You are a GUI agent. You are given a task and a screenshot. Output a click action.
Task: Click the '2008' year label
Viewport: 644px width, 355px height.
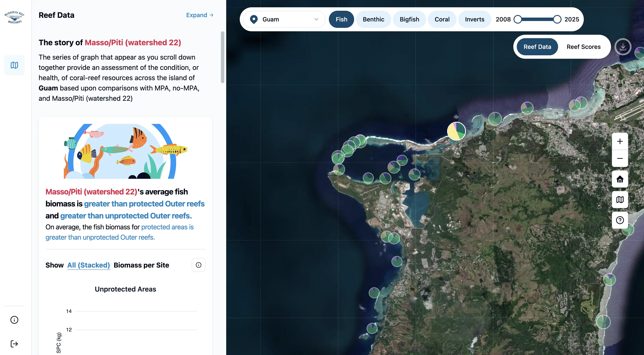(503, 19)
